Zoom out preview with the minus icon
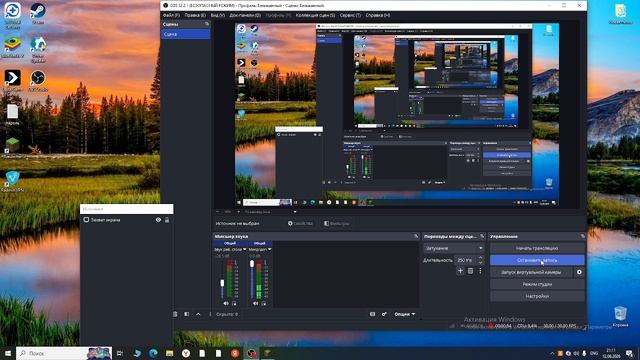 (218, 212)
